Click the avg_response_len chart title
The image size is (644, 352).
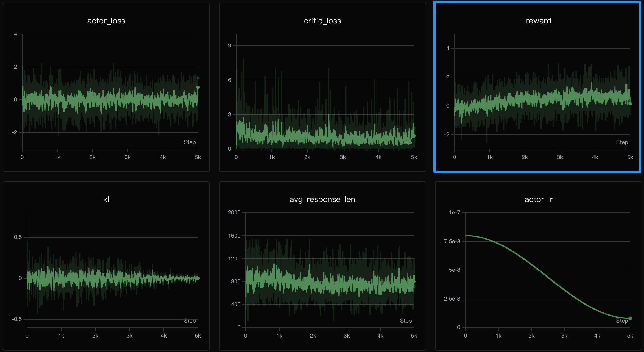(322, 199)
